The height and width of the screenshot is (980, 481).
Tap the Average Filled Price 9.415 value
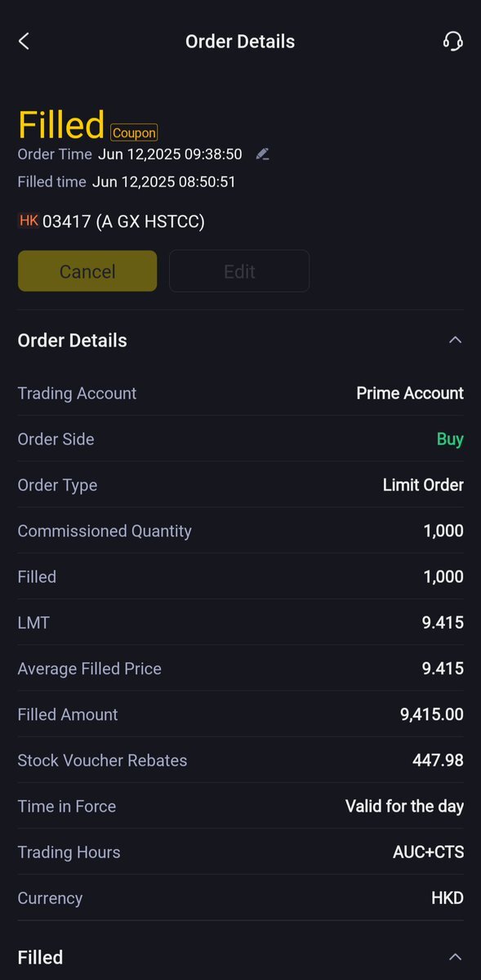(443, 669)
